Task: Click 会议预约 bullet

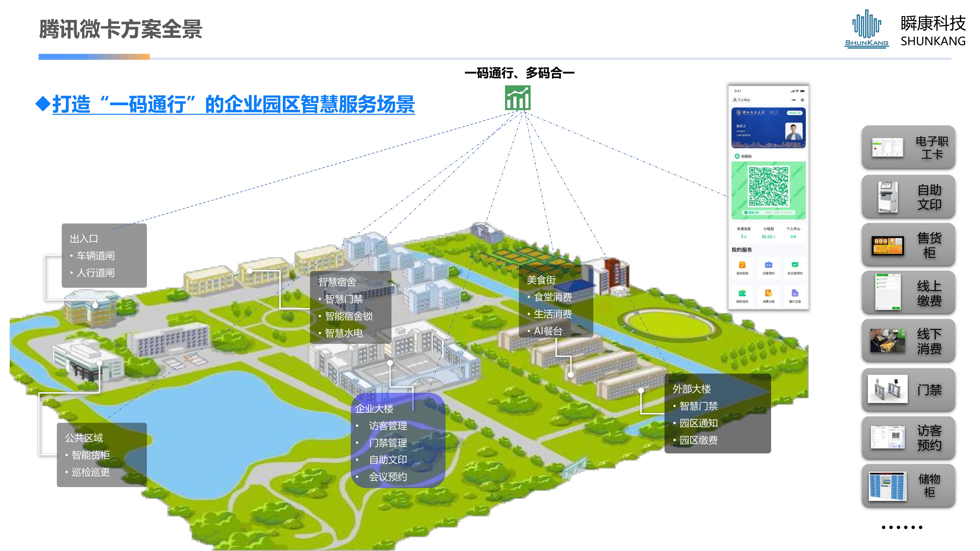Action: point(388,477)
